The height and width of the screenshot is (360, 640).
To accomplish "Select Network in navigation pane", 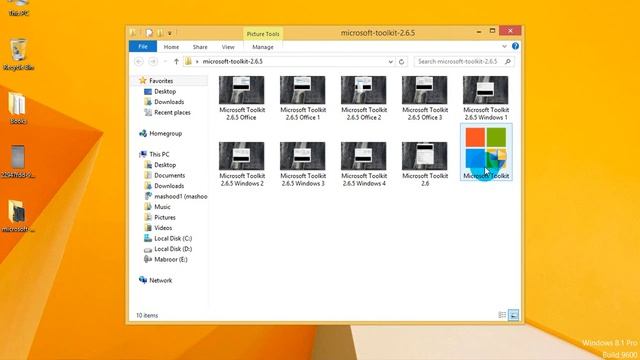I will tap(160, 280).
